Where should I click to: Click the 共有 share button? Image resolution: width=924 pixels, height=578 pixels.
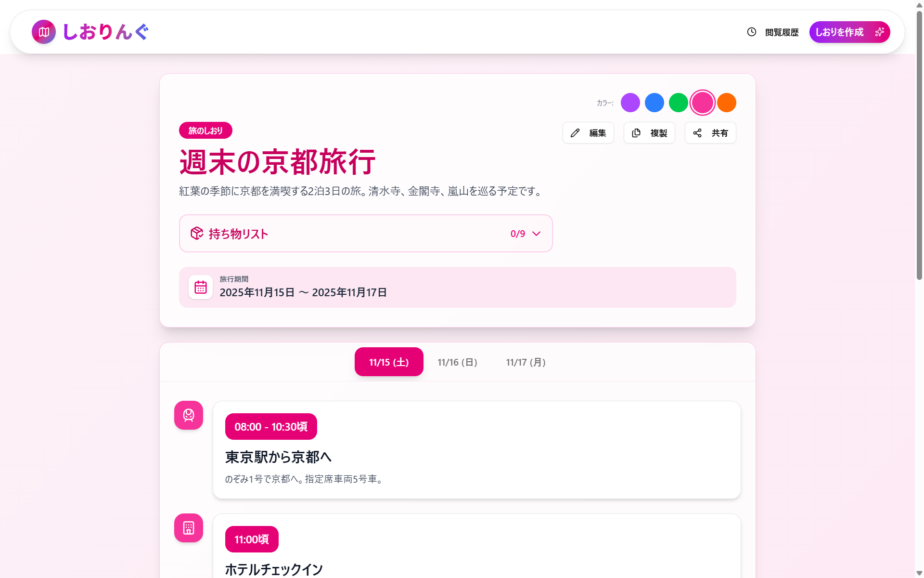click(x=710, y=133)
